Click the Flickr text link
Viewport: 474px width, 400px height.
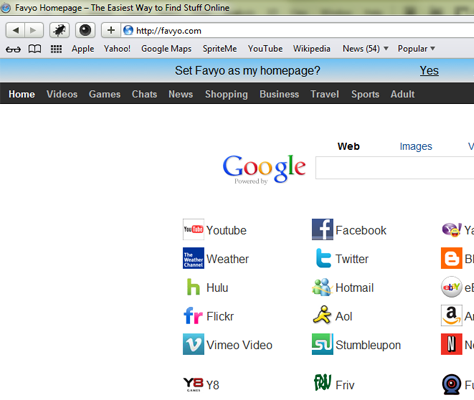pyautogui.click(x=220, y=316)
